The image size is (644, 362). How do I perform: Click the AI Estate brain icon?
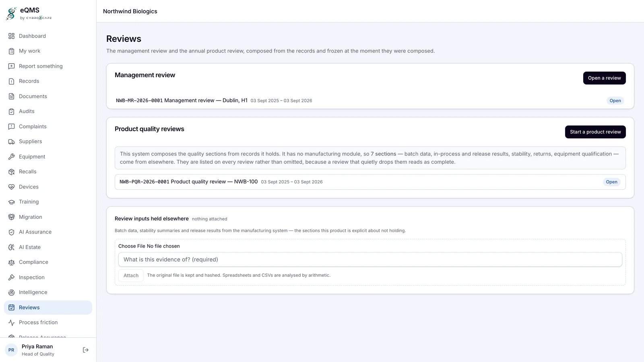11,247
